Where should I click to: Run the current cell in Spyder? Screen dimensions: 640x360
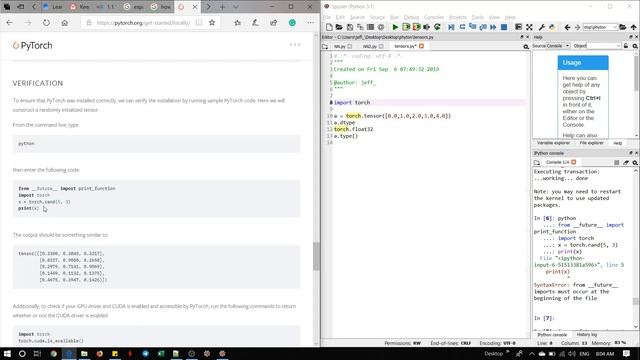pyautogui.click(x=406, y=27)
